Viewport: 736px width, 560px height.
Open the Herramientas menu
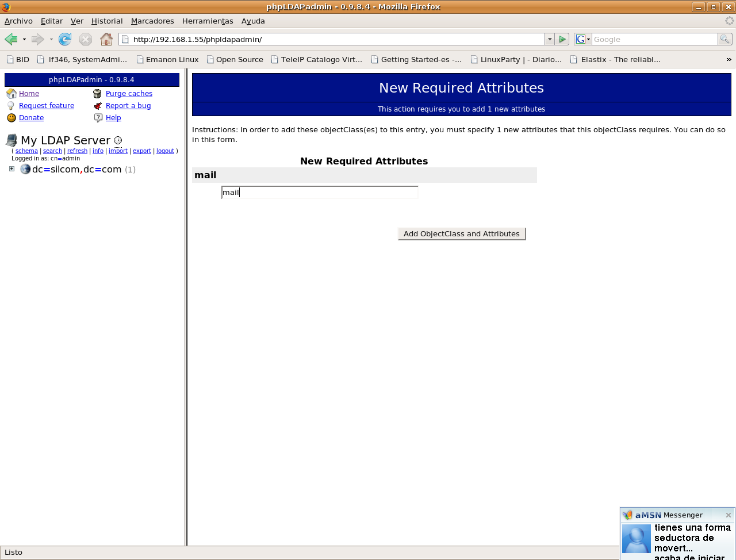pos(208,21)
